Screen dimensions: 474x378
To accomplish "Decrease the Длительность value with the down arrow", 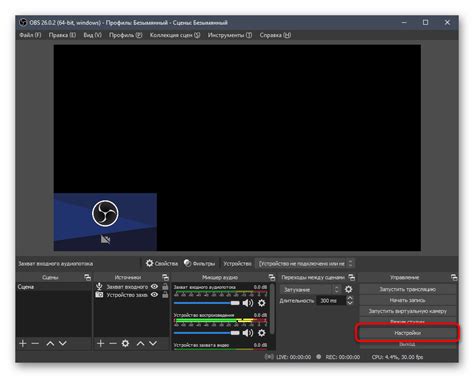I will pos(350,303).
